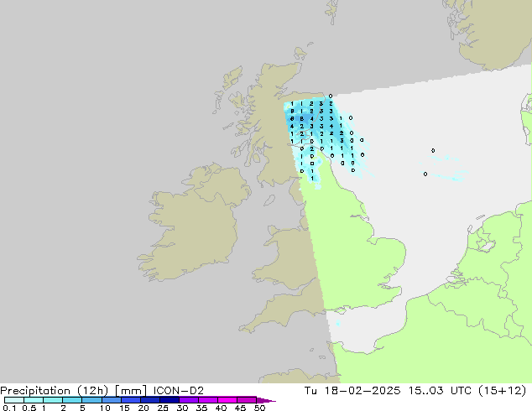Click the legend scale label "5"
Screen dimensions: 532x411
(x=82, y=408)
